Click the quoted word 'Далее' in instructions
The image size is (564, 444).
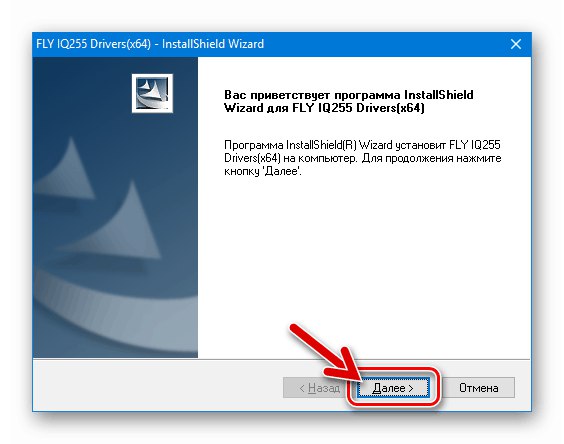(x=282, y=171)
